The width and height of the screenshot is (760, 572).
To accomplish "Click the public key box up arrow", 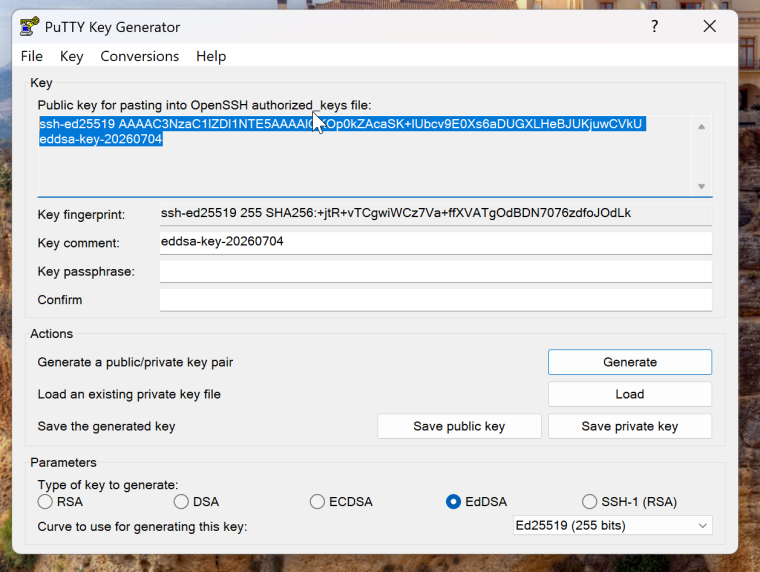I will coord(701,127).
